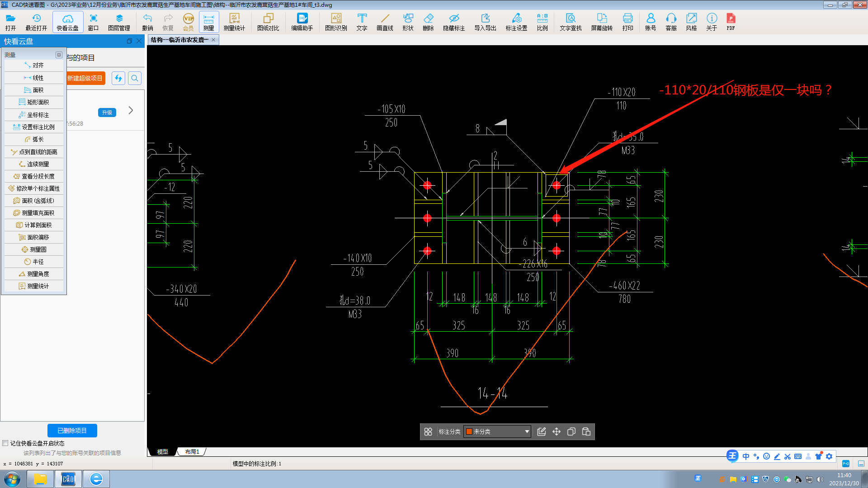
Task: Choose 坐标标注 coordinate annotation
Action: click(x=34, y=115)
